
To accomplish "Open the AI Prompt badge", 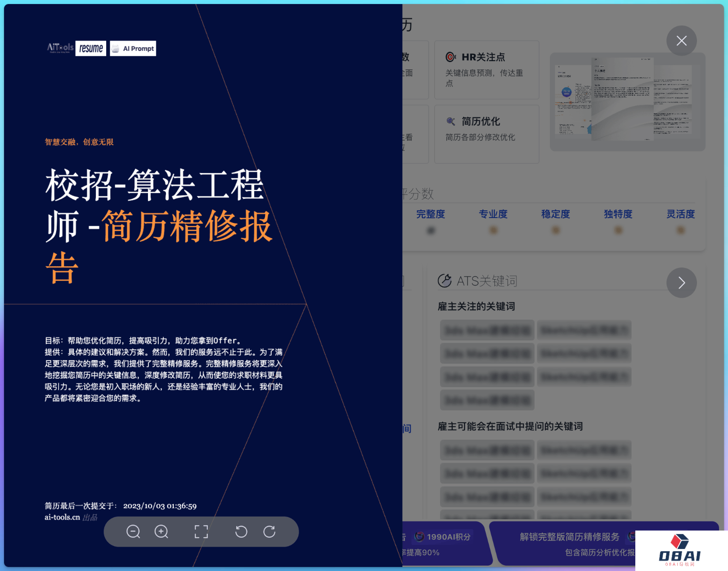I will click(x=133, y=49).
